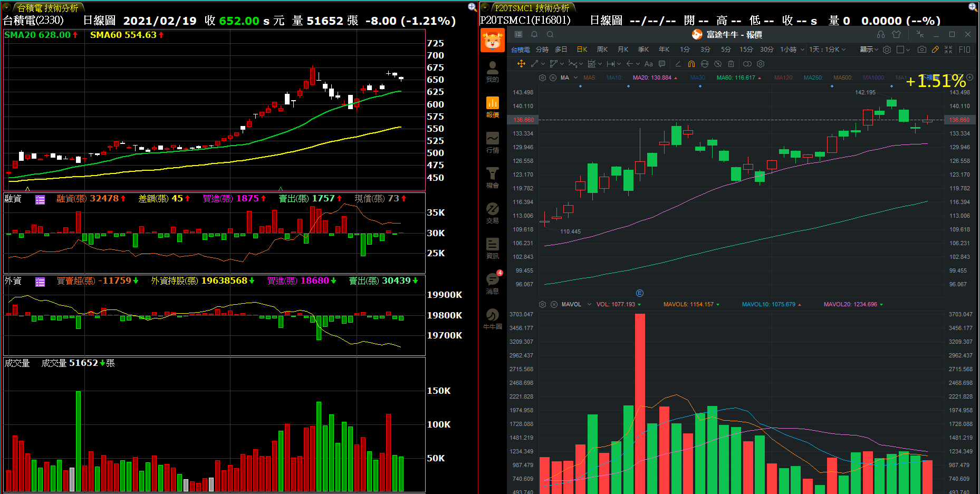The height and width of the screenshot is (494, 980).
Task: Open the layout square dropdown
Action: (904, 50)
